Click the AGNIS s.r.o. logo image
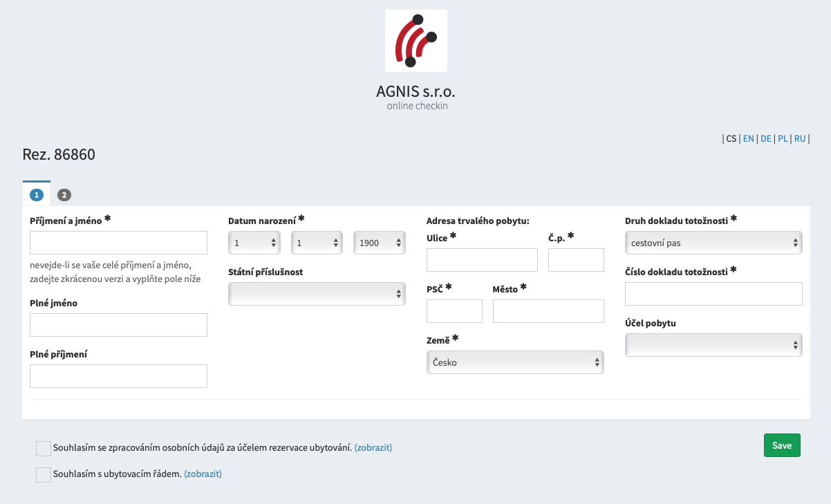Screen dimensions: 831x504 point(416,41)
